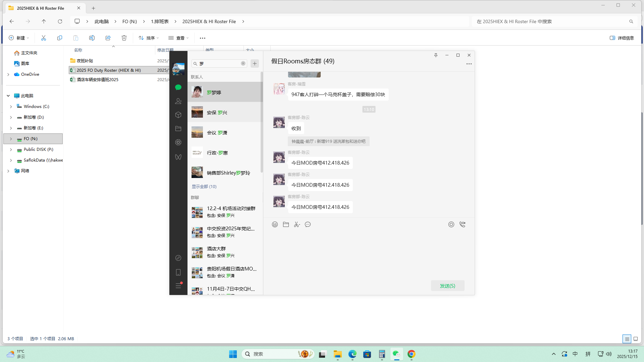This screenshot has width=644, height=362.
Task: Open group chat info more-options menu
Action: pos(469,64)
